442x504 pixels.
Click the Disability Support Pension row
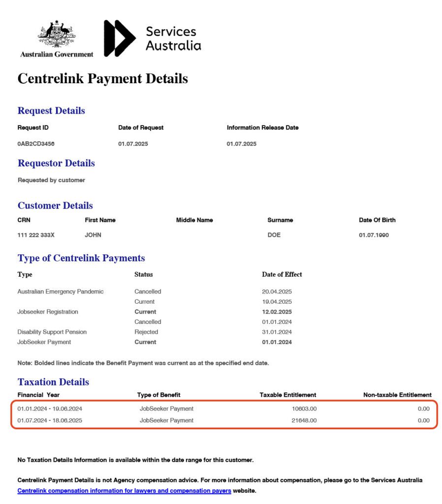[x=155, y=332]
